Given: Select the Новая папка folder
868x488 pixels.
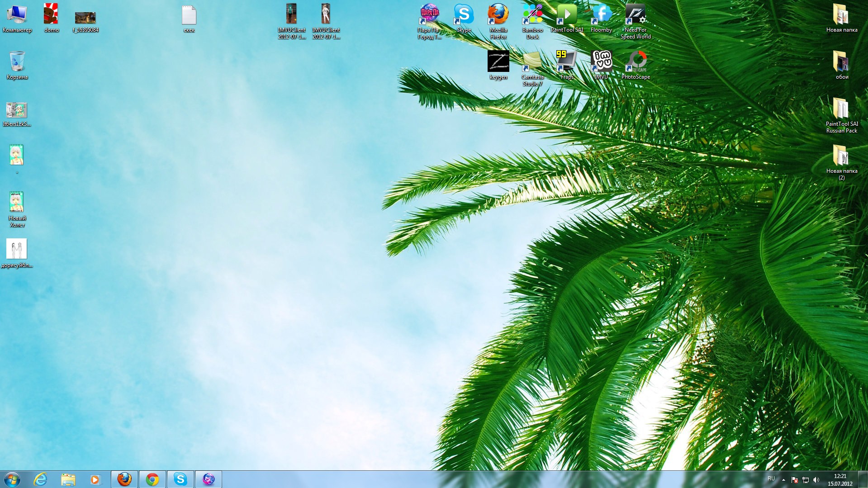Looking at the screenshot, I should [842, 19].
